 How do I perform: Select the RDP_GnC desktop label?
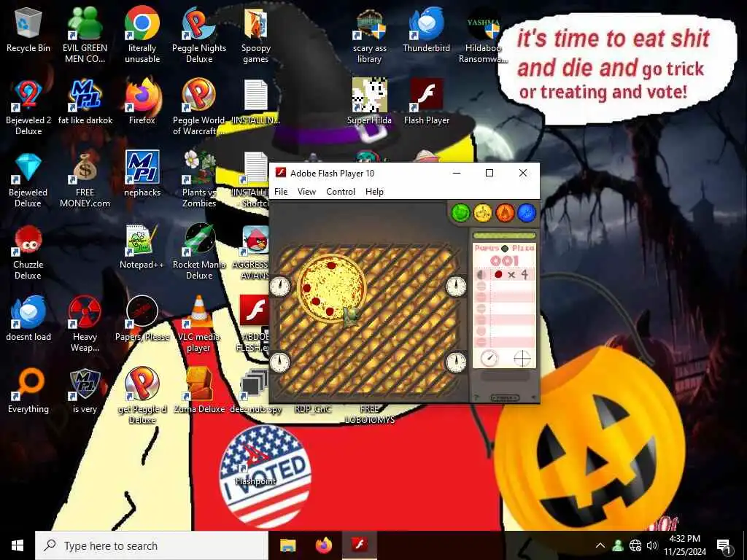(x=312, y=409)
